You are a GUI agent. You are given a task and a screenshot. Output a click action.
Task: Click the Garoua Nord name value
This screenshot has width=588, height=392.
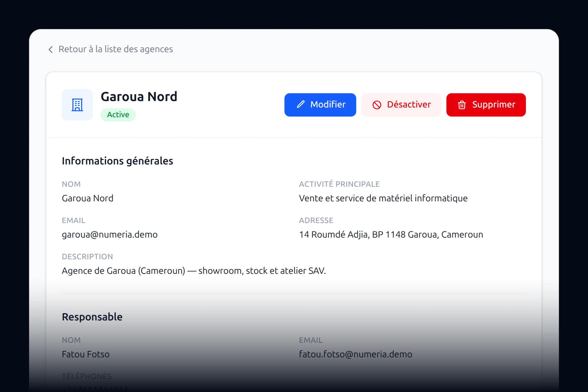pos(88,198)
